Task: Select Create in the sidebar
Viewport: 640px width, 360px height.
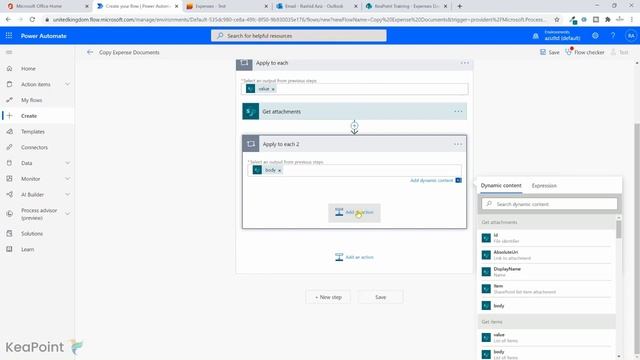Action: [x=29, y=116]
